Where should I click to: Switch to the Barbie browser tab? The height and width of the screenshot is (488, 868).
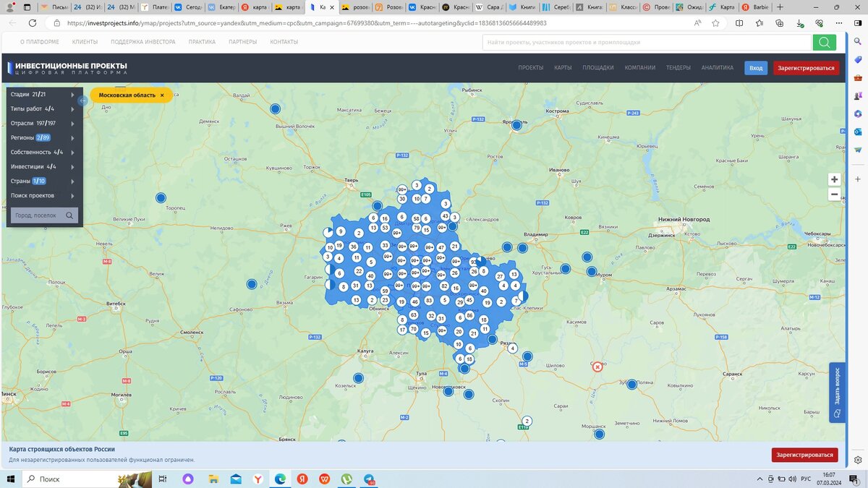755,7
